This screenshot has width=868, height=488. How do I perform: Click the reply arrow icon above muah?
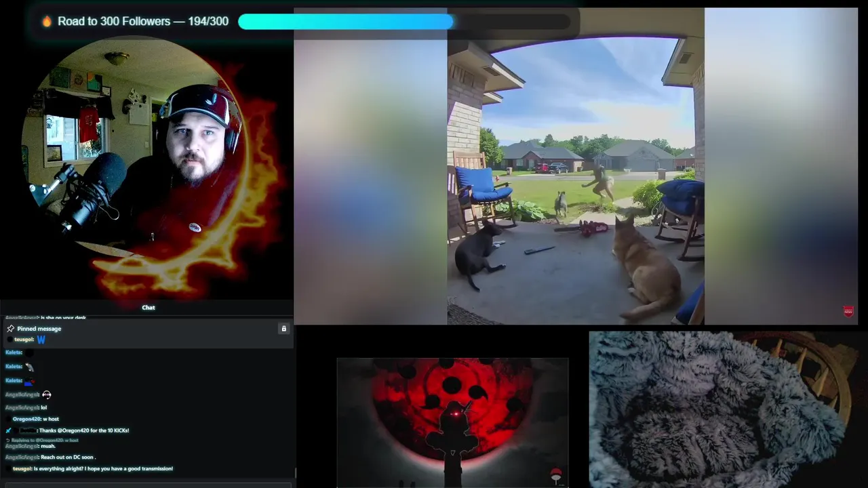coord(7,441)
